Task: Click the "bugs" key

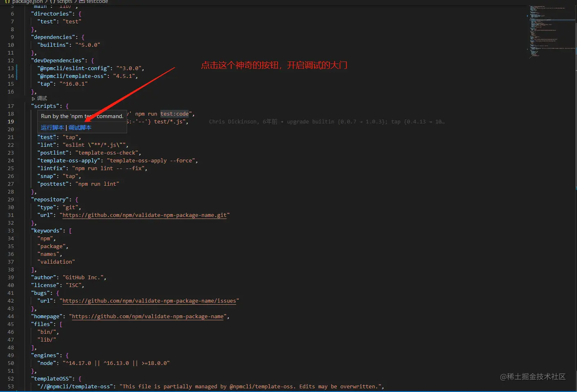Action: point(40,293)
